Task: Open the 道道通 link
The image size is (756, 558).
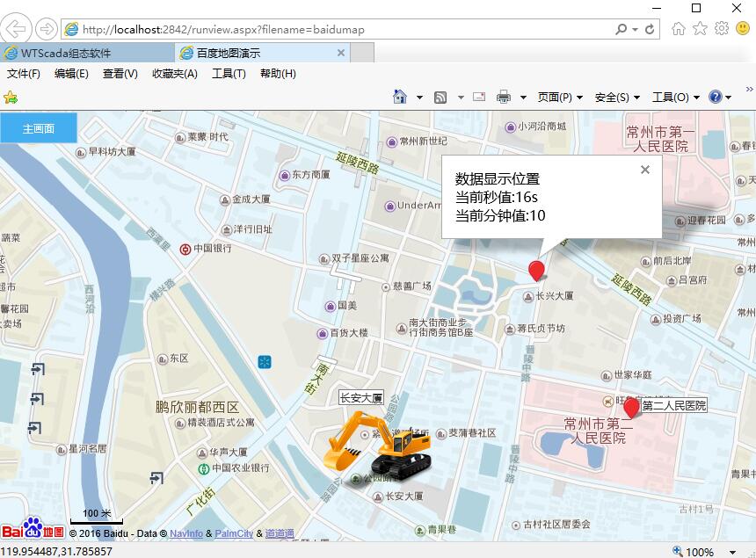Action: pos(280,533)
